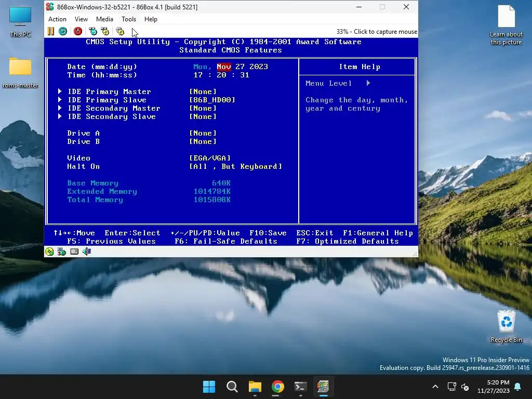Open the Action menu
The width and height of the screenshot is (532, 399).
(x=57, y=19)
